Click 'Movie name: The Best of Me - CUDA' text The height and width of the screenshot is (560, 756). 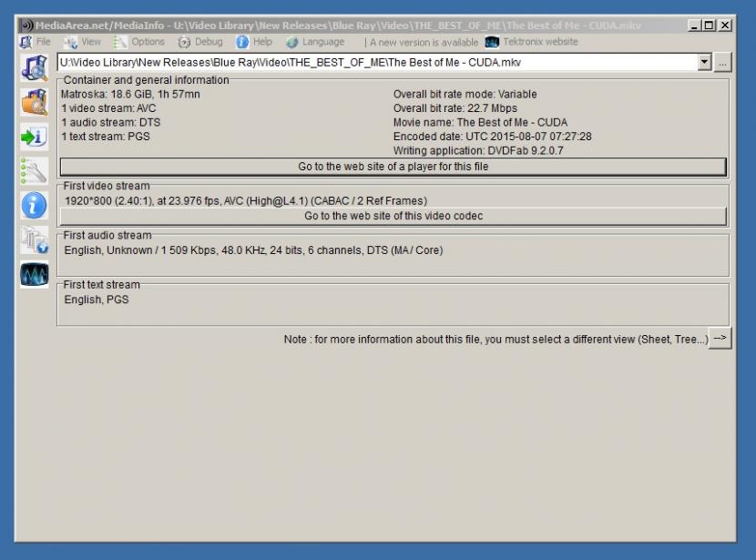(480, 122)
